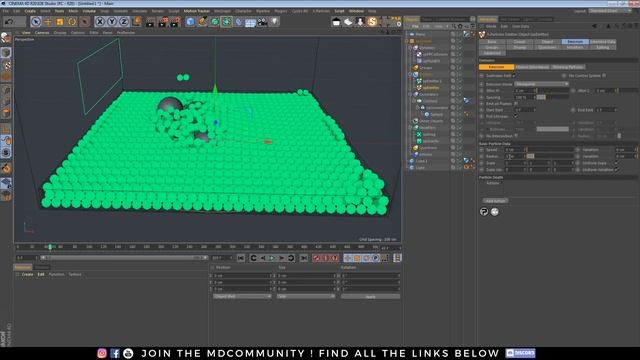
Task: Toggle the No Intersection checkbox
Action: point(516,136)
